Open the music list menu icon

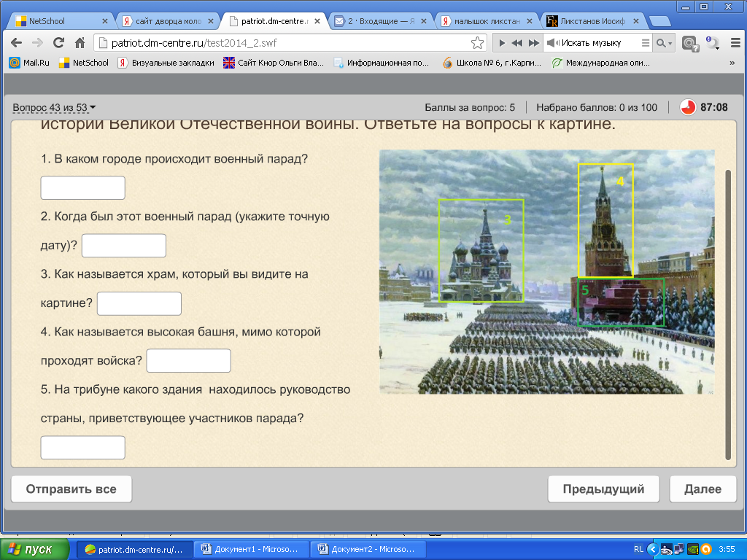click(x=646, y=43)
